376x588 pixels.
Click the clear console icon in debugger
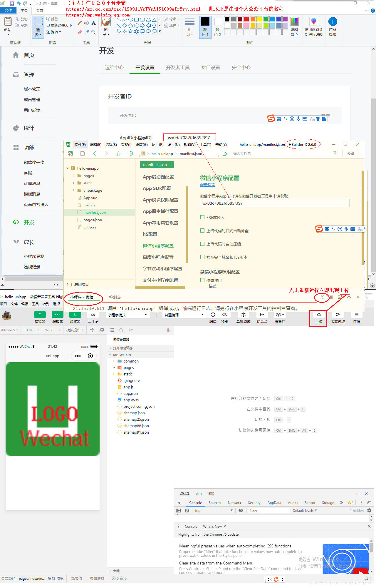[187, 511]
